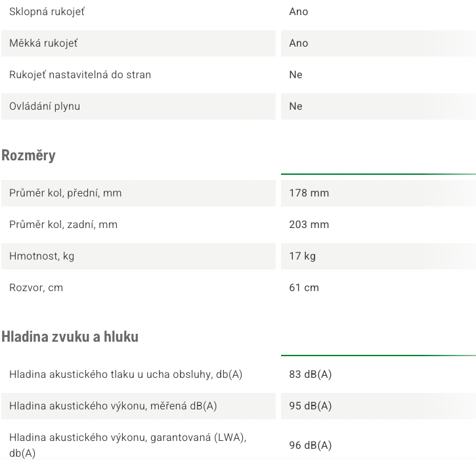Click the 178 mm value cell
The width and height of the screenshot is (476, 460).
[x=378, y=193]
